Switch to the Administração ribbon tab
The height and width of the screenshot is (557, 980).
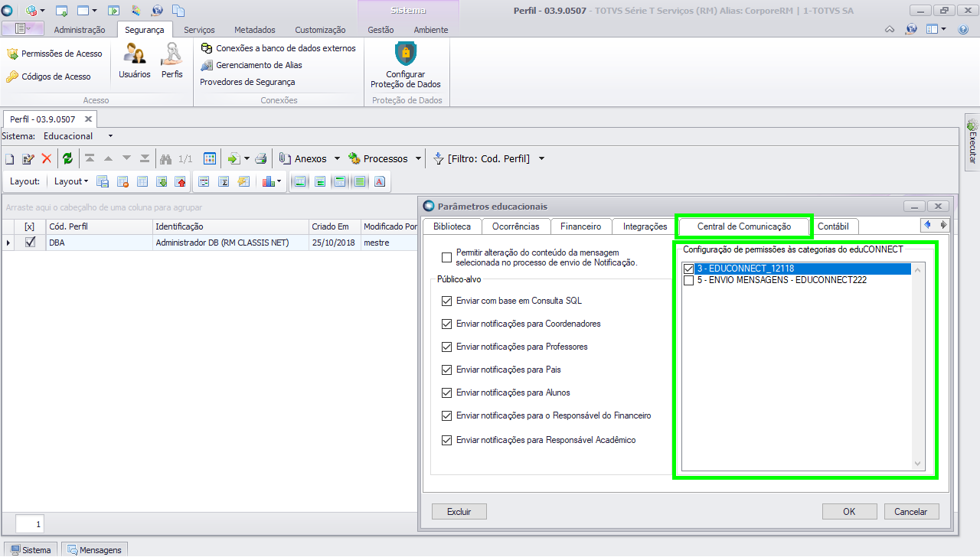80,30
